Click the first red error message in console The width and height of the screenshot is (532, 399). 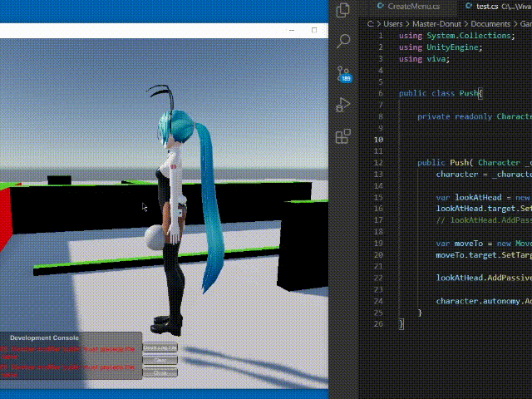[68, 352]
